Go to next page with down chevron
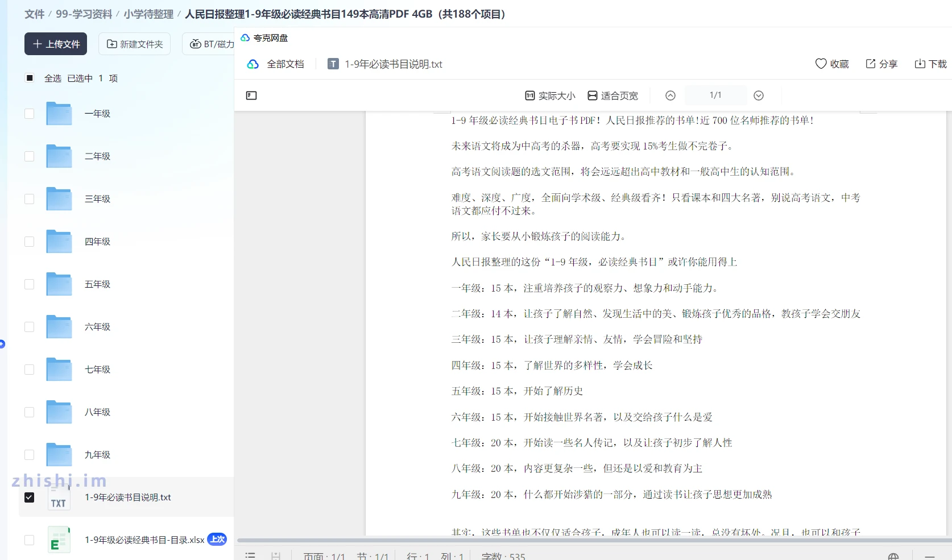Image resolution: width=952 pixels, height=560 pixels. [x=759, y=96]
